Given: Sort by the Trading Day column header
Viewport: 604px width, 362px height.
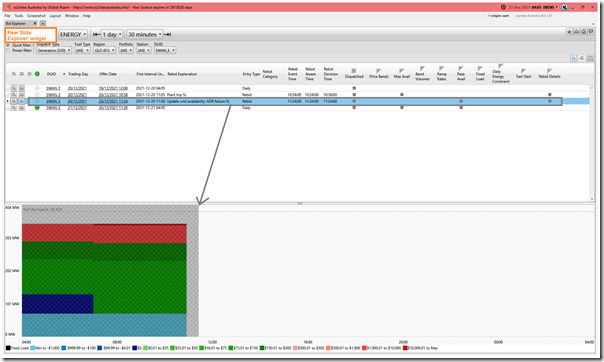Looking at the screenshot, I should point(78,74).
